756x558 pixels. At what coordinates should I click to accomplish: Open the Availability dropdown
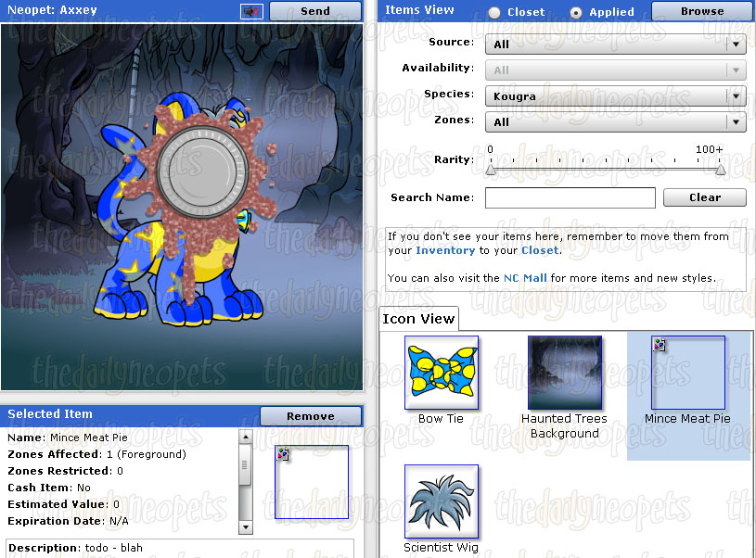pos(615,70)
